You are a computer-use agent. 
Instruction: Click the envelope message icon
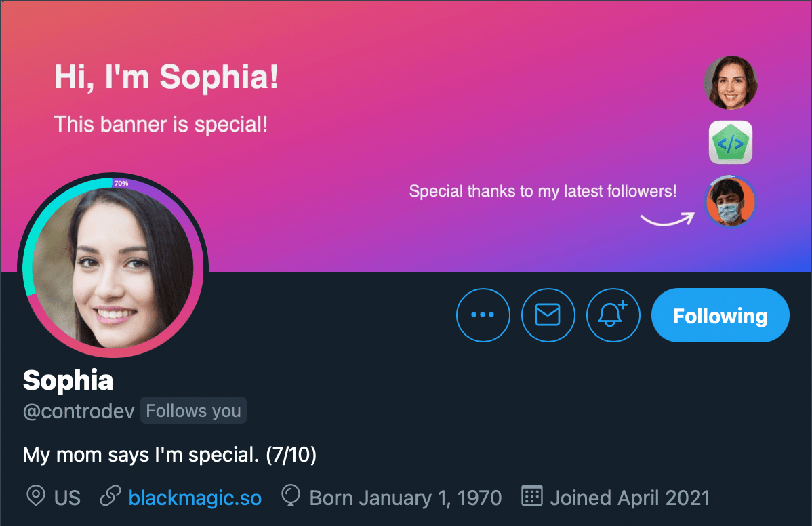548,315
